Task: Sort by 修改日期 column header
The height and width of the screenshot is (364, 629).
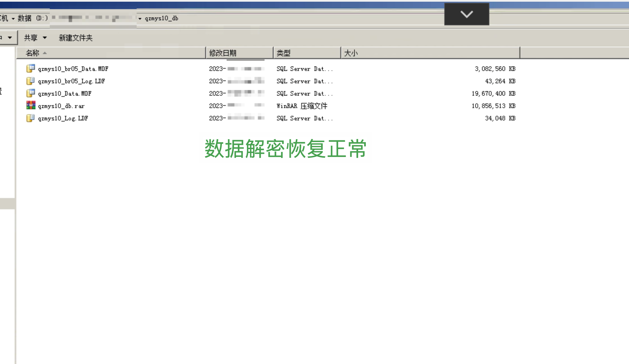Action: click(222, 53)
